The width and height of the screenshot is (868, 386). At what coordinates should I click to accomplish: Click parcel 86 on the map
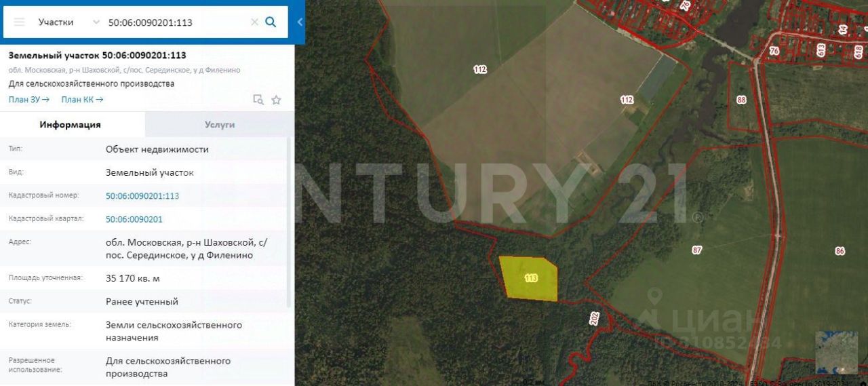point(840,251)
